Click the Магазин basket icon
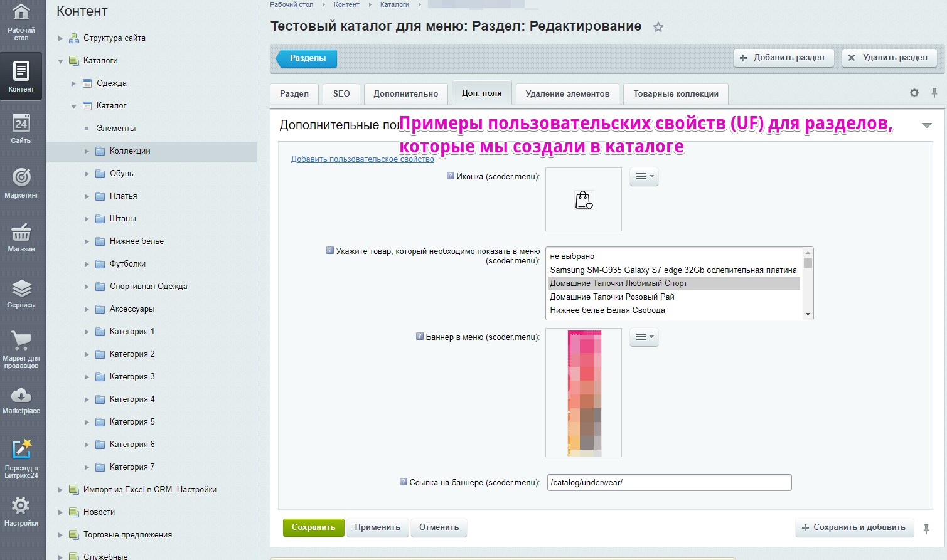The width and height of the screenshot is (947, 560). coord(21,237)
